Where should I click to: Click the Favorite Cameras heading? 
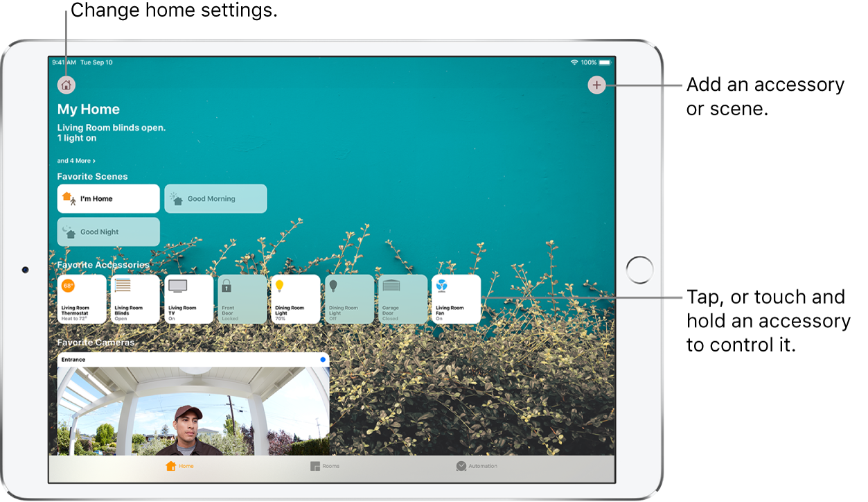96,343
